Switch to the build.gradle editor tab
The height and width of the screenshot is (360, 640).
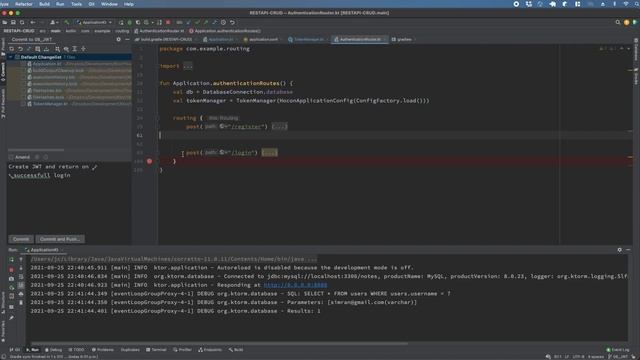pos(165,40)
